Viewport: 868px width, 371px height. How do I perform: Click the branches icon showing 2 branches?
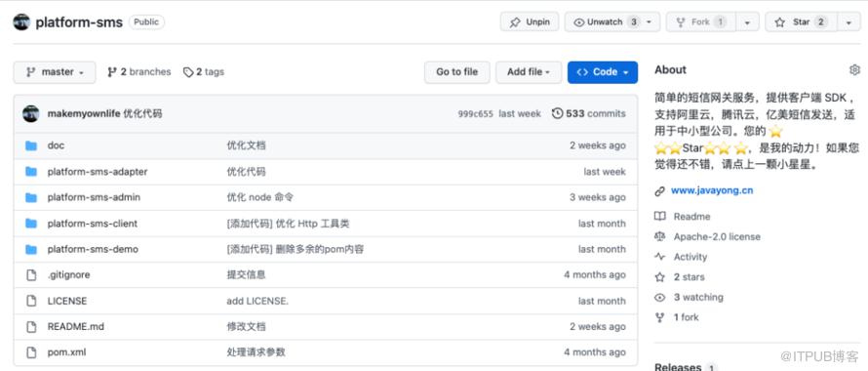coord(112,72)
